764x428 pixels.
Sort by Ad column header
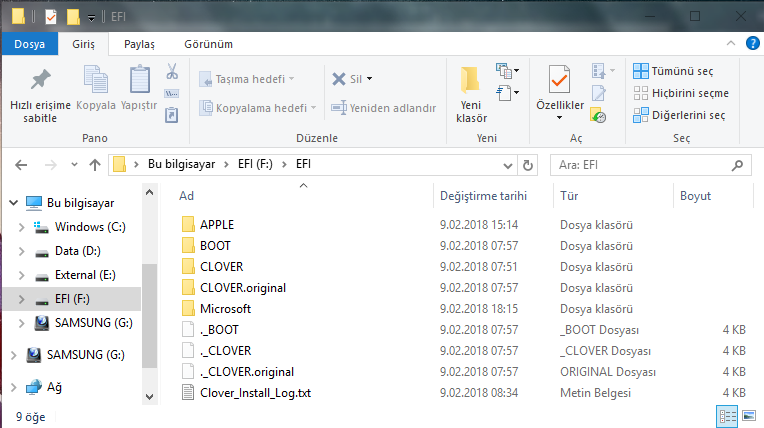tap(187, 196)
